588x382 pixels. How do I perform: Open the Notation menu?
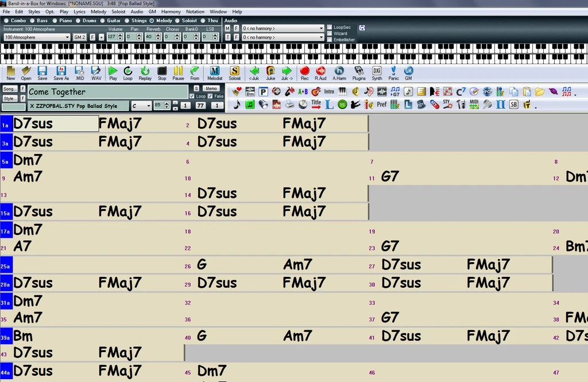click(x=195, y=11)
